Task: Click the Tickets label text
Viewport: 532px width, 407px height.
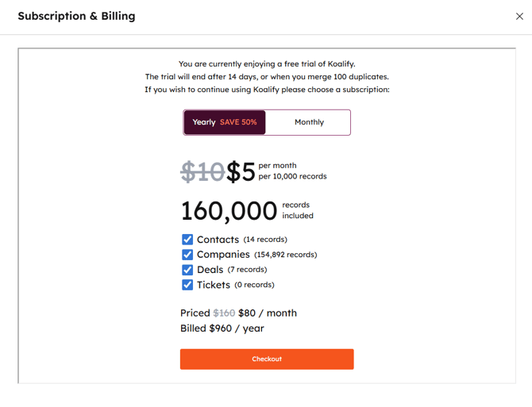Action: click(x=214, y=285)
